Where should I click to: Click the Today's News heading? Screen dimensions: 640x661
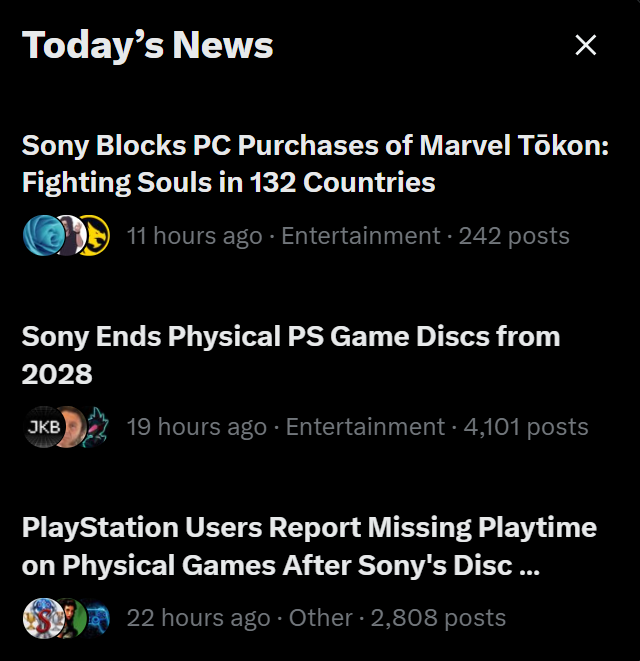148,45
